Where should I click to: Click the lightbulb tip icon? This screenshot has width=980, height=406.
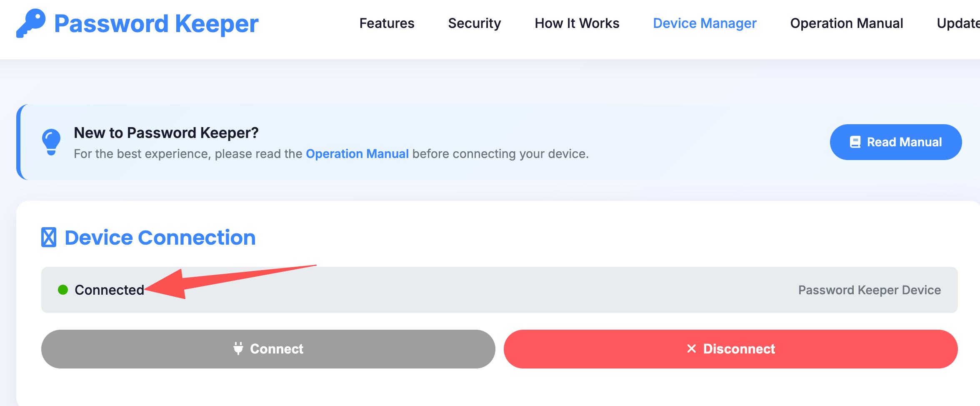click(51, 142)
